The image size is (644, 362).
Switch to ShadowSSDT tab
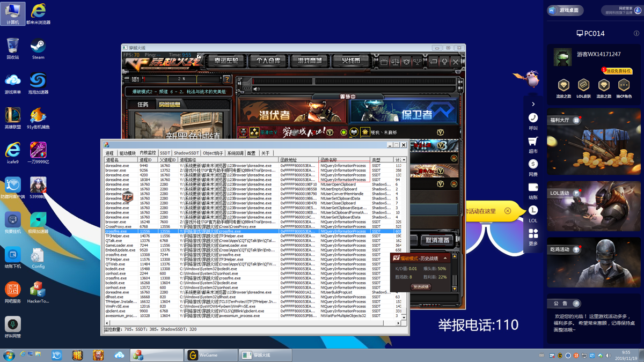[186, 153]
